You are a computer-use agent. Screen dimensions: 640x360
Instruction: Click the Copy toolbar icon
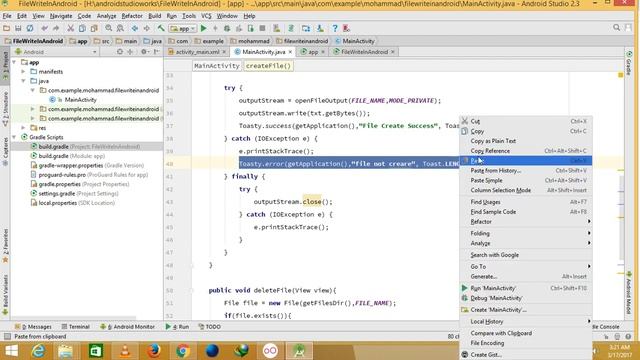(x=82, y=29)
